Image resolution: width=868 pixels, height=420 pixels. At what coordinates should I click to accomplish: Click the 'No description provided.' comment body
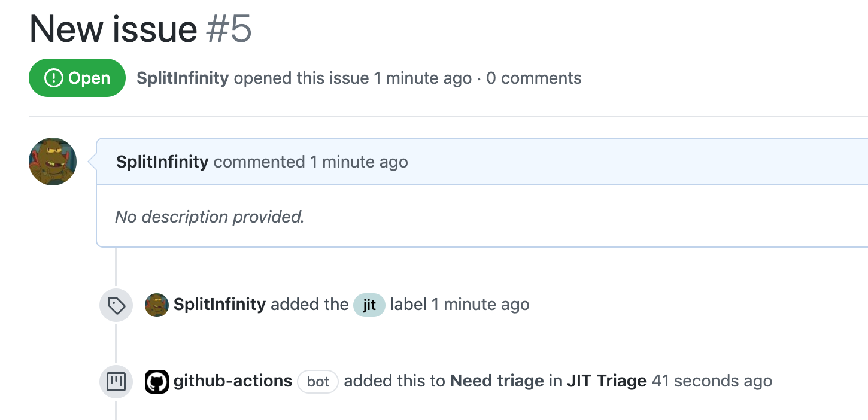click(210, 217)
